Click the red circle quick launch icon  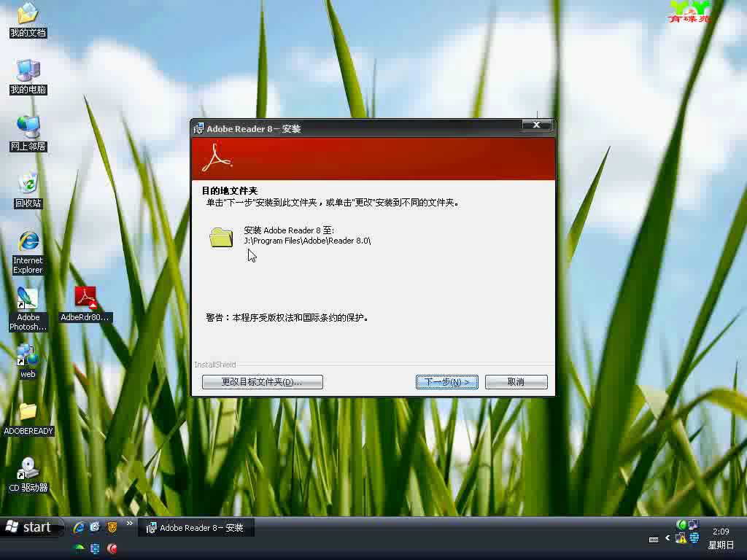click(x=112, y=548)
